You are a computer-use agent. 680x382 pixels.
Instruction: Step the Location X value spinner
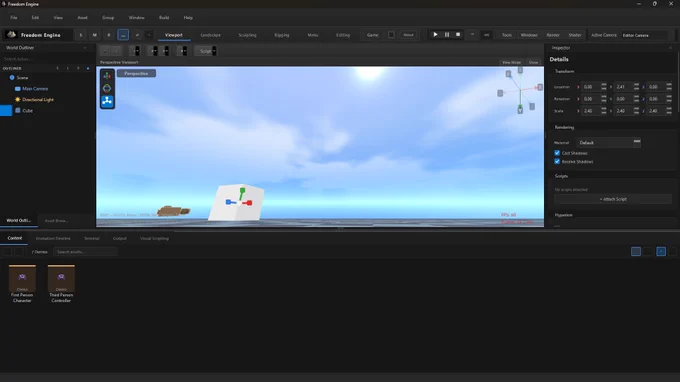pos(604,87)
